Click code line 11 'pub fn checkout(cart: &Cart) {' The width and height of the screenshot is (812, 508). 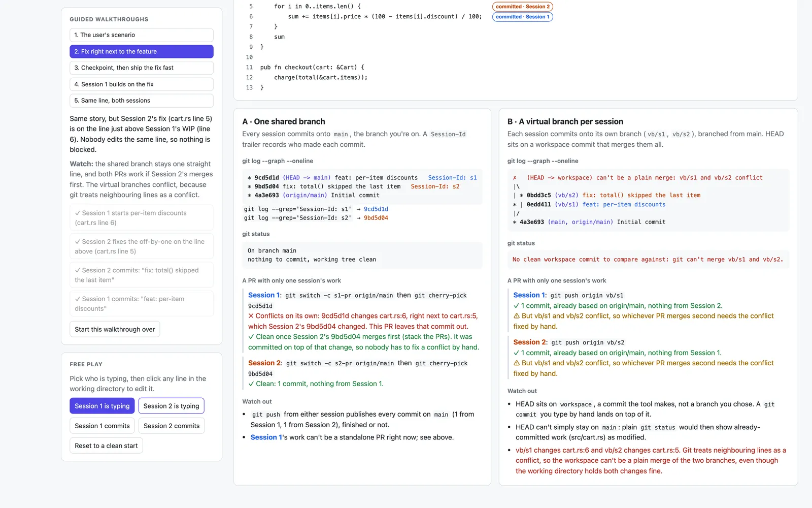pyautogui.click(x=312, y=67)
